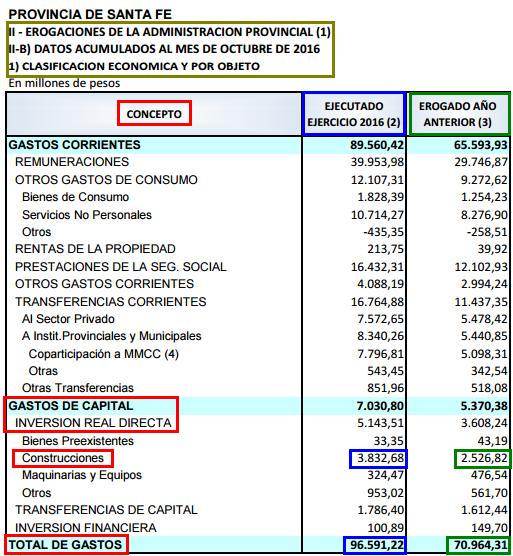The image size is (513, 556).
Task: Click Gastos de Capital value 7.030,80
Action: 380,406
